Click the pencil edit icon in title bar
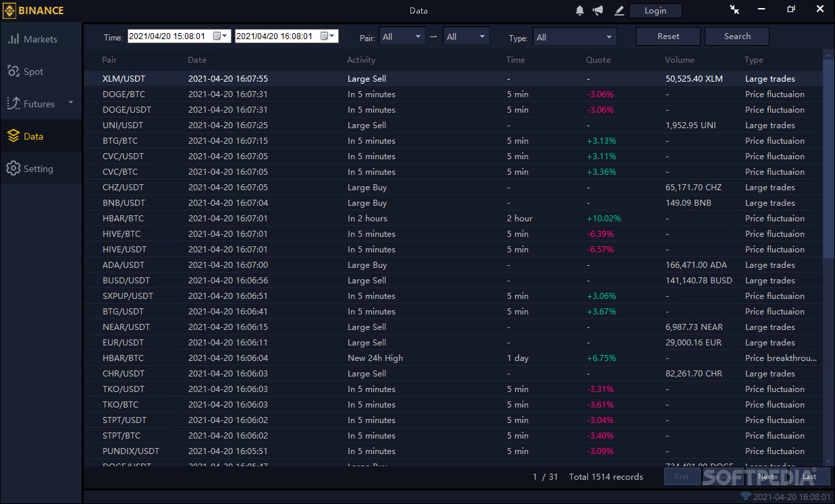 click(619, 10)
